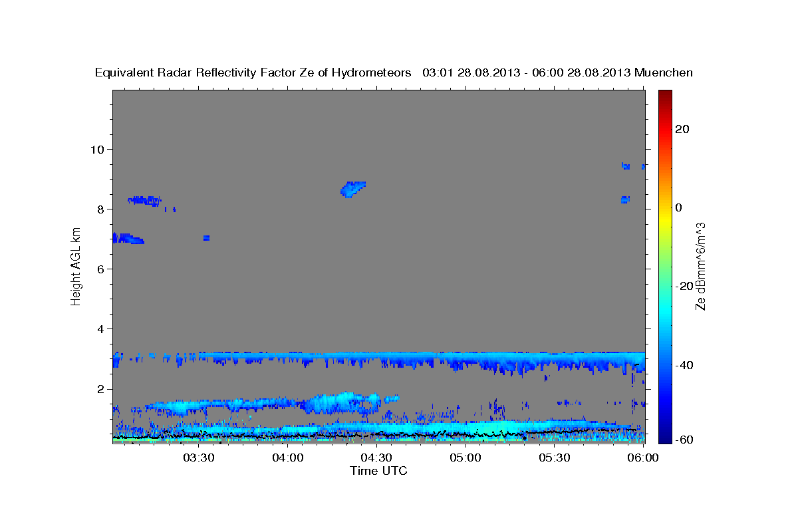Click the colorbar label 'Ze dBmm^6/m^3'
The width and height of the screenshot is (798, 532).
(x=700, y=265)
